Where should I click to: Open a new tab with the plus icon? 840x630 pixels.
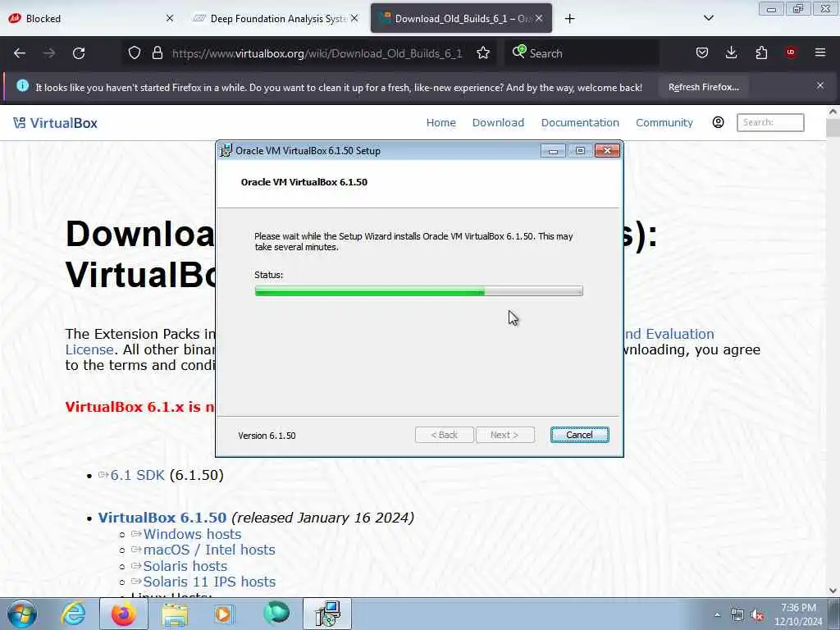point(569,19)
